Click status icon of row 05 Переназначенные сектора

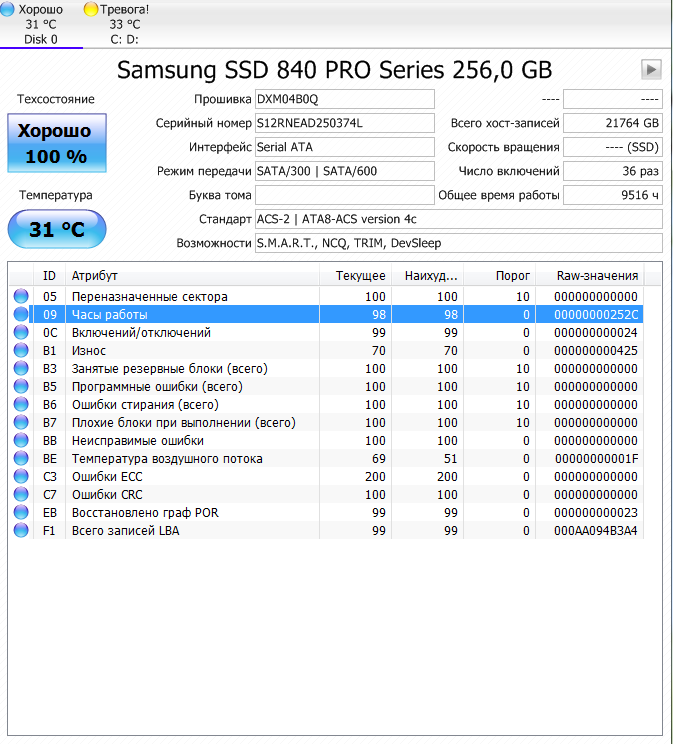click(x=21, y=296)
